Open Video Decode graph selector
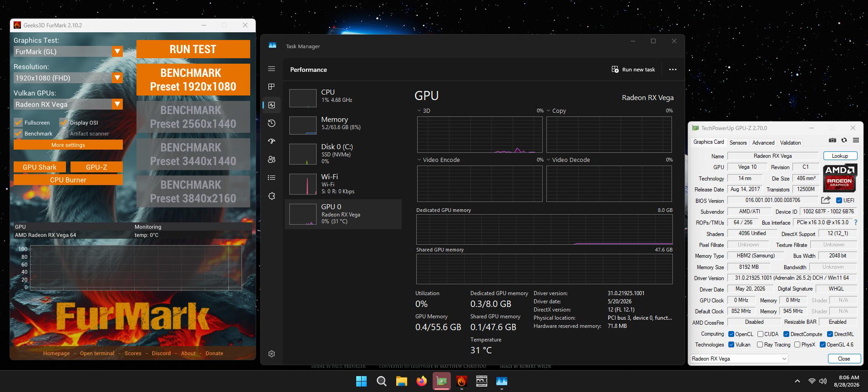 [x=568, y=160]
